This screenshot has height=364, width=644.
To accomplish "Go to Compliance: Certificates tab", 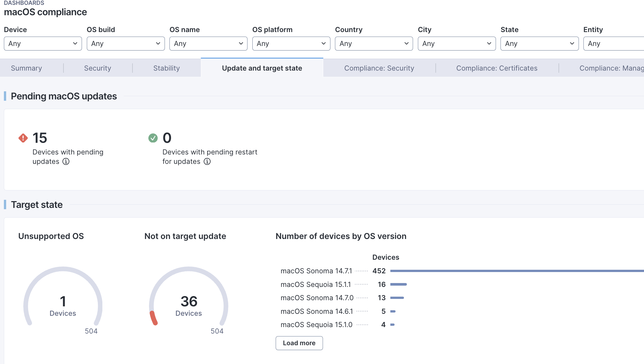I will coord(497,68).
